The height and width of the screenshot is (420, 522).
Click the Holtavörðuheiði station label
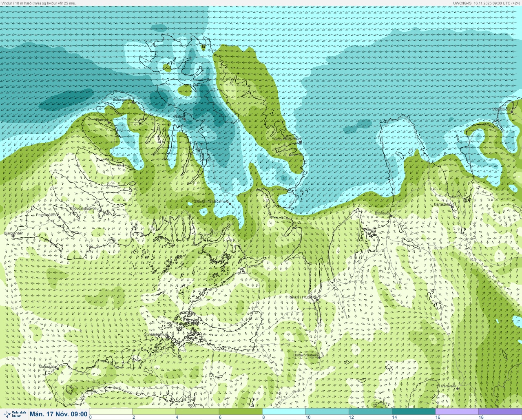click(306, 355)
